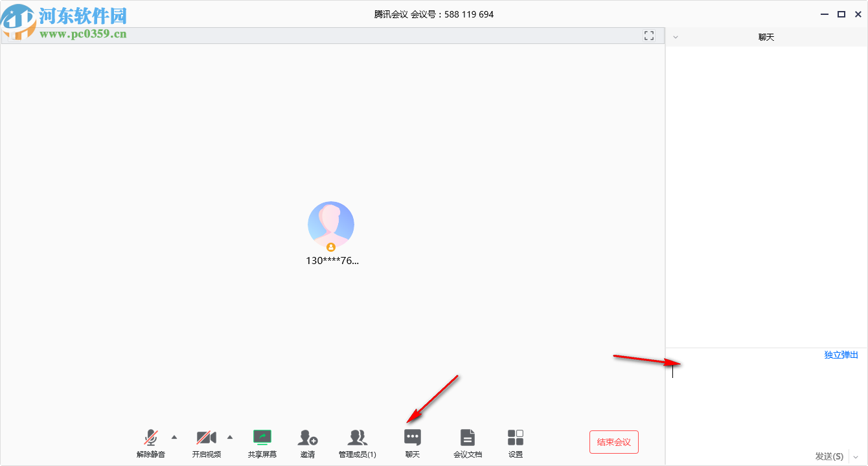Collapse the chat panel with the chevron

click(676, 37)
